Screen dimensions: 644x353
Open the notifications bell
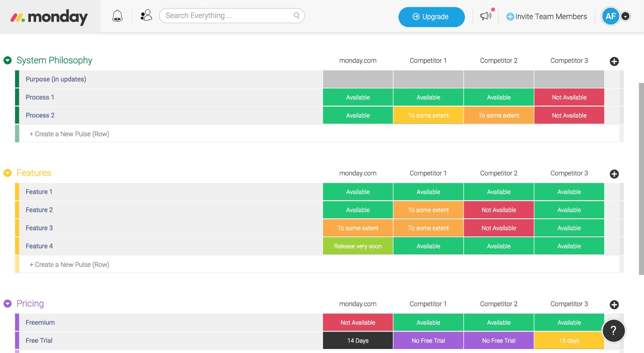click(117, 16)
